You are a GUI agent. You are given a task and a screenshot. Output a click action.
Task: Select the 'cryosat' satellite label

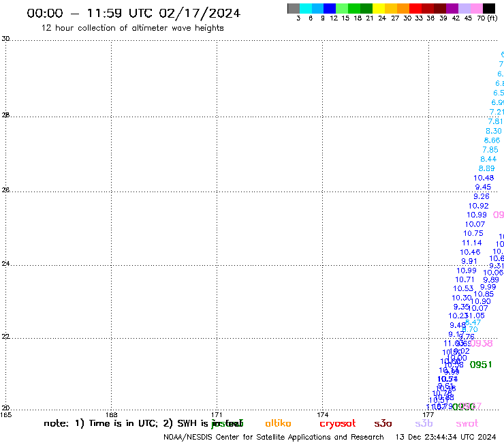[x=338, y=424]
